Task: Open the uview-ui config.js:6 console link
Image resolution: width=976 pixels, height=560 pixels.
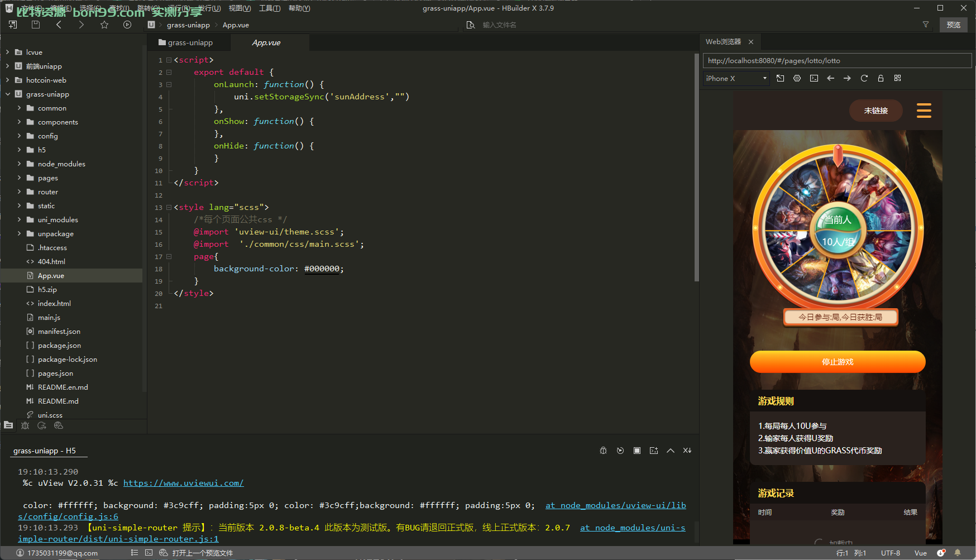Action: pos(352,511)
